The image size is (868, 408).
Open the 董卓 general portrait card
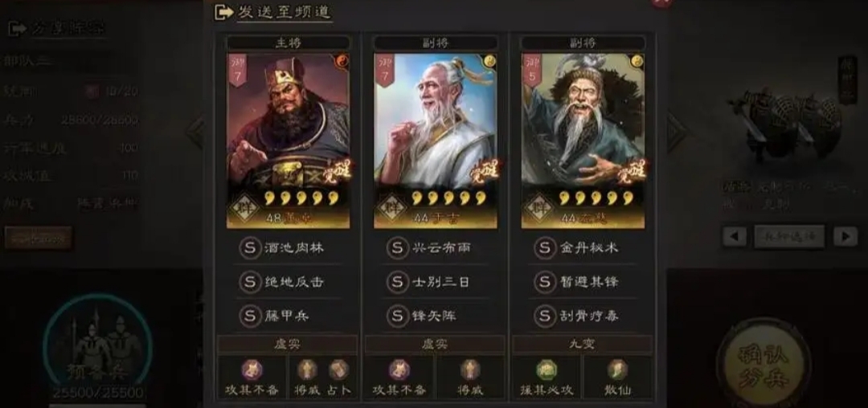(x=288, y=141)
